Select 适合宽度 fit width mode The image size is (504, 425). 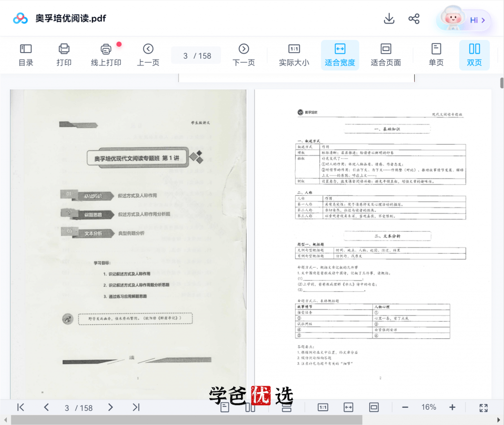pyautogui.click(x=340, y=55)
